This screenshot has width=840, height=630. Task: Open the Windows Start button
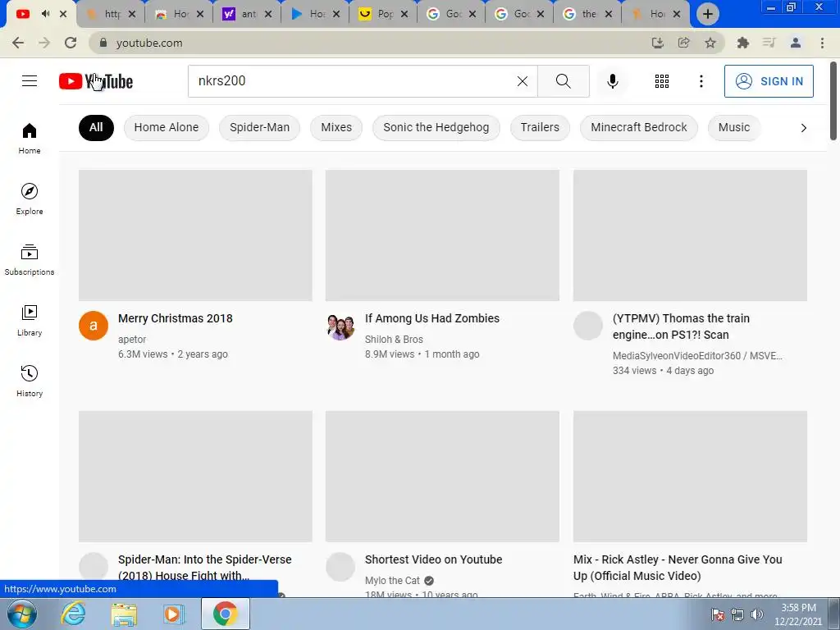tap(22, 614)
